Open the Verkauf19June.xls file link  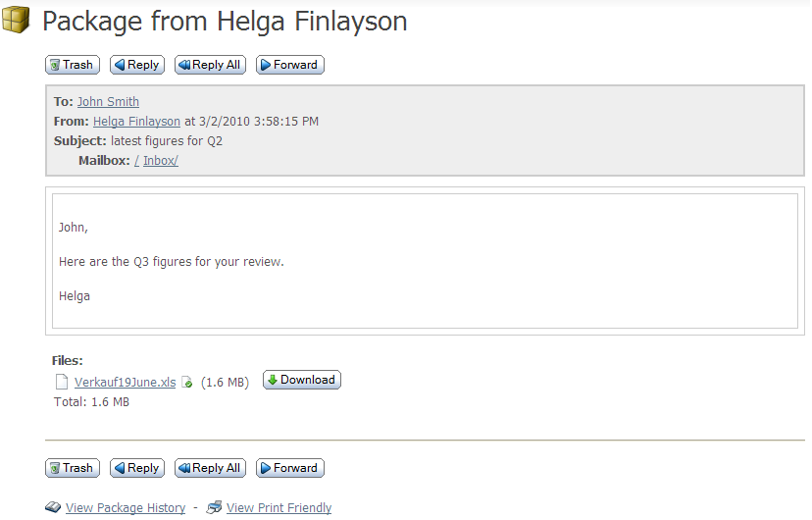point(125,383)
